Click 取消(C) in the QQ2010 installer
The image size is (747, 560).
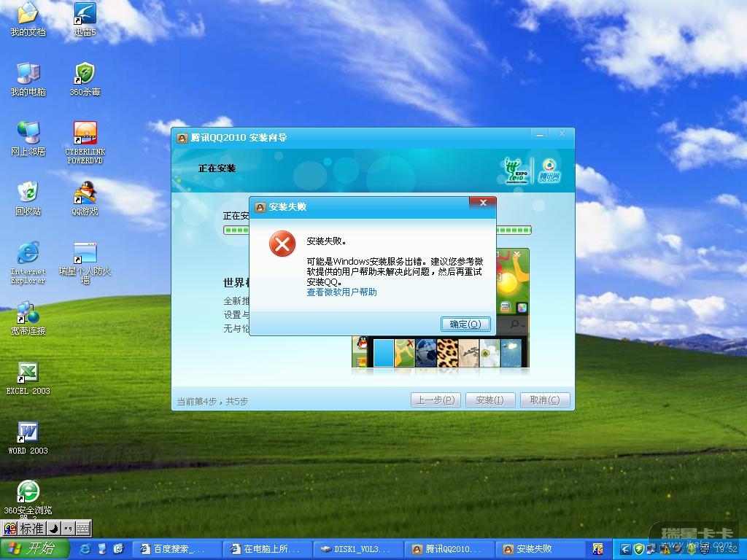click(x=545, y=400)
